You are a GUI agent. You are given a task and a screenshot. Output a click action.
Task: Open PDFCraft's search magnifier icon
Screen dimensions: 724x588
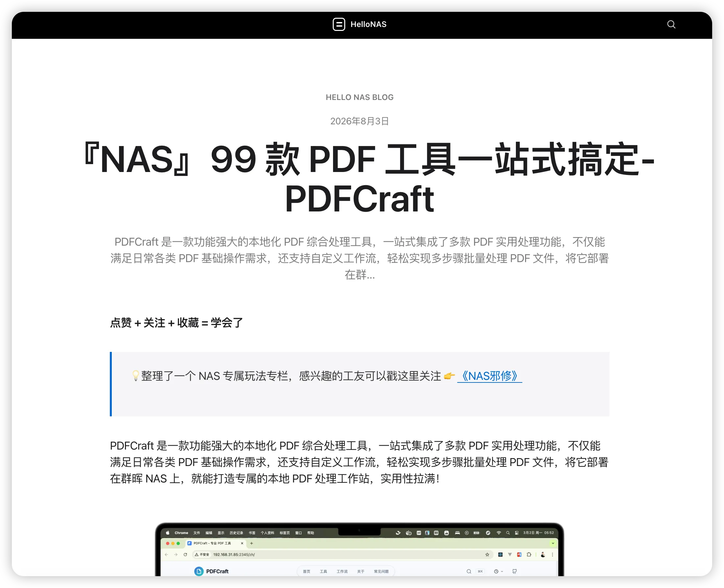[469, 572]
